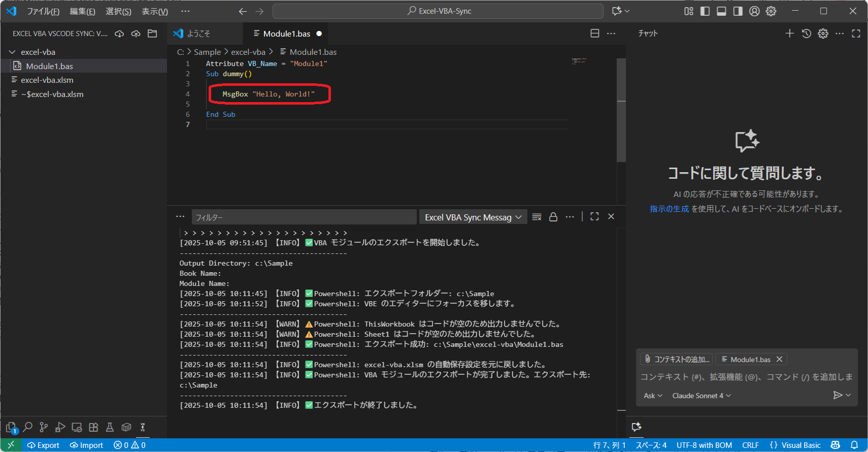The height and width of the screenshot is (452, 868).
Task: Click the output フィルター input field
Action: tap(304, 217)
